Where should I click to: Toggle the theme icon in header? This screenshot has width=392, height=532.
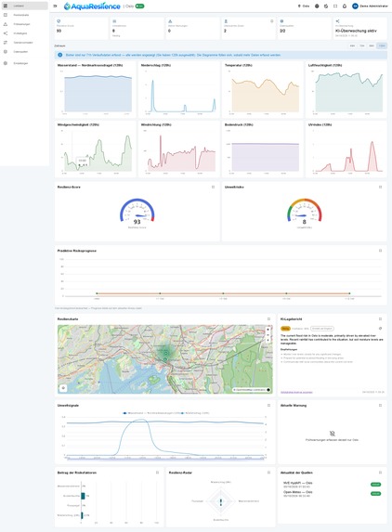coord(326,6)
